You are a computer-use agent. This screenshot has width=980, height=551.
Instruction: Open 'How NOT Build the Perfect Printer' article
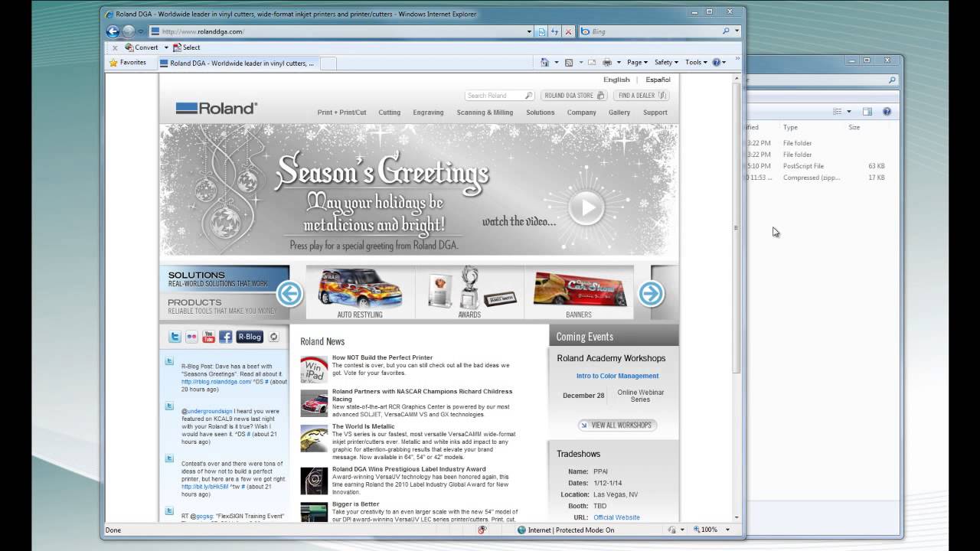pyautogui.click(x=382, y=357)
